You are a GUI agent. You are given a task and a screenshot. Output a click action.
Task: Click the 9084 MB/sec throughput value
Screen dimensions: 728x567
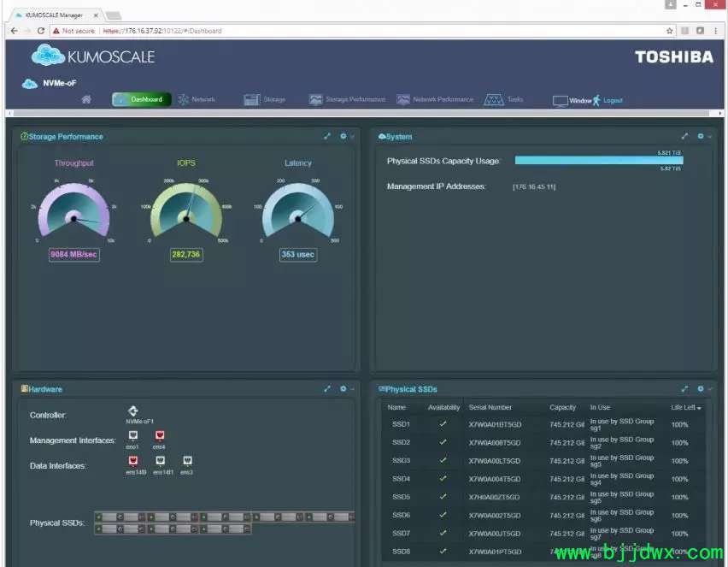[x=73, y=255]
